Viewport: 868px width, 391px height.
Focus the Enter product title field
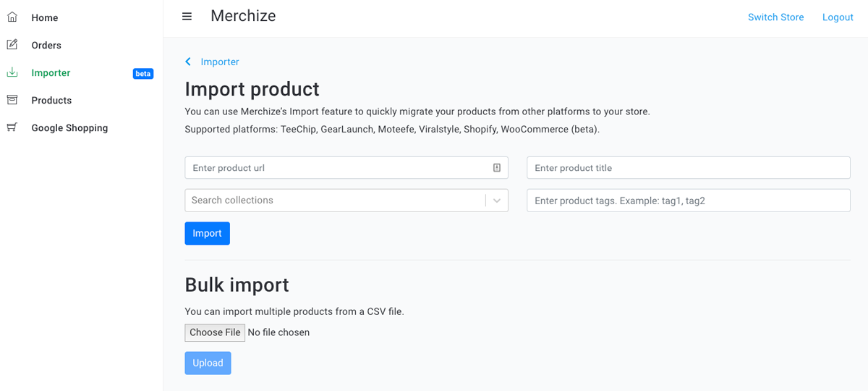click(688, 167)
